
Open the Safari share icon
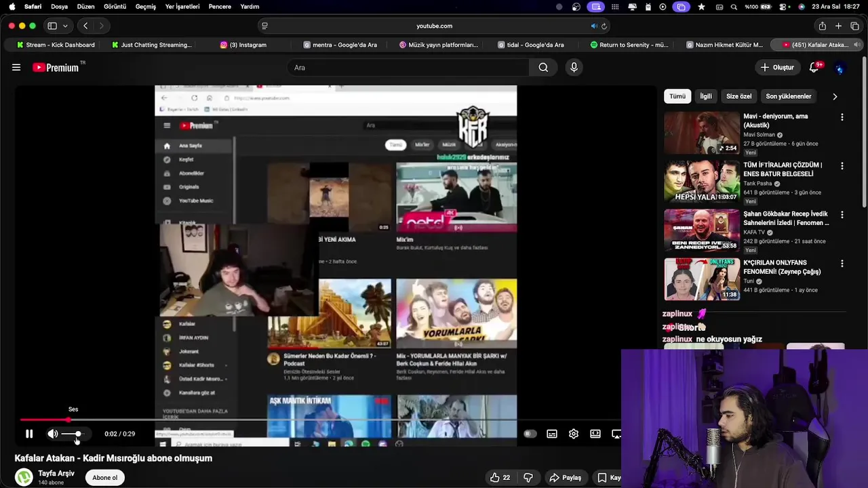(x=822, y=26)
